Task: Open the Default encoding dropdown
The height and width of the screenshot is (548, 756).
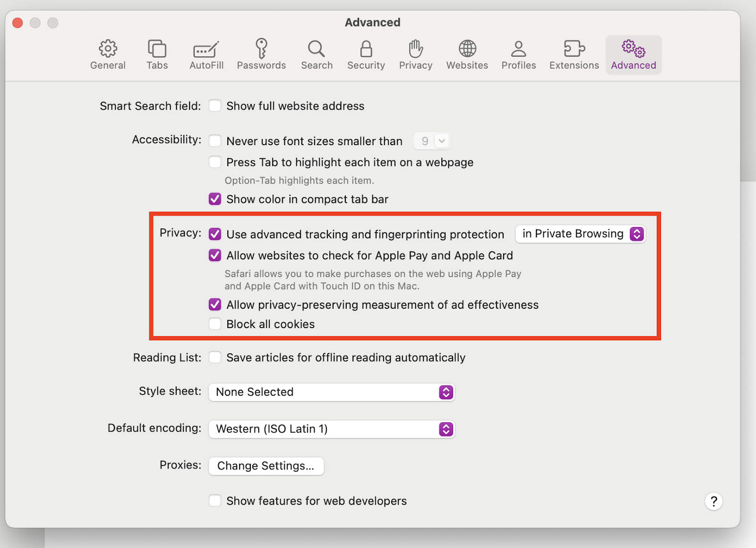Action: tap(332, 429)
